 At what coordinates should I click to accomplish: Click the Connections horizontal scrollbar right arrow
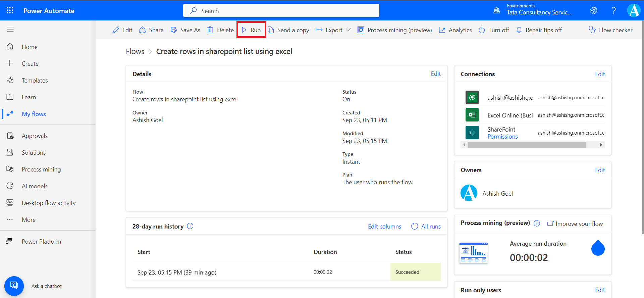click(x=601, y=145)
